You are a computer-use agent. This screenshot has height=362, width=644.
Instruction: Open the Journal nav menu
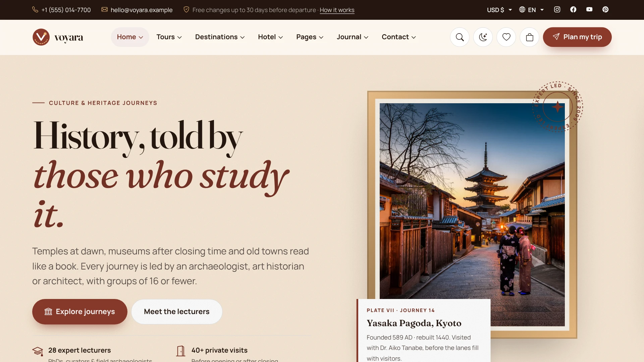click(x=353, y=37)
